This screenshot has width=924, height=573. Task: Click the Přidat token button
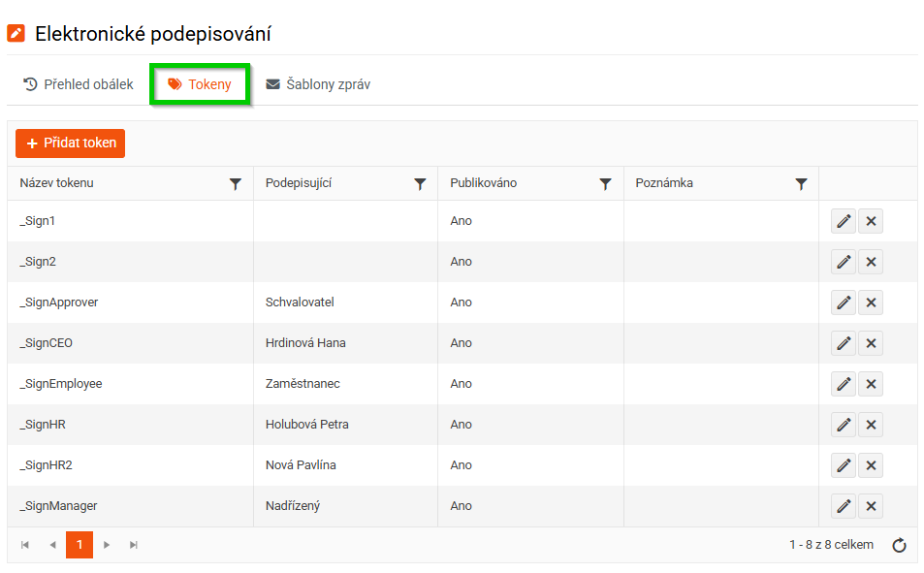click(x=70, y=143)
